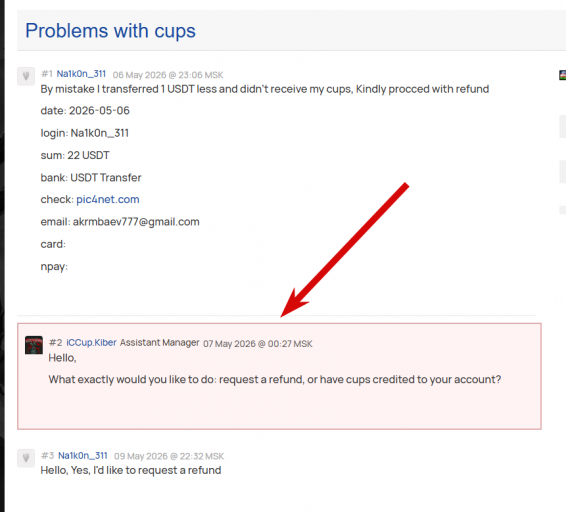The width and height of the screenshot is (566, 512).
Task: Click the sentence "By mistake I transferred 1 USDT less"
Action: (129, 89)
